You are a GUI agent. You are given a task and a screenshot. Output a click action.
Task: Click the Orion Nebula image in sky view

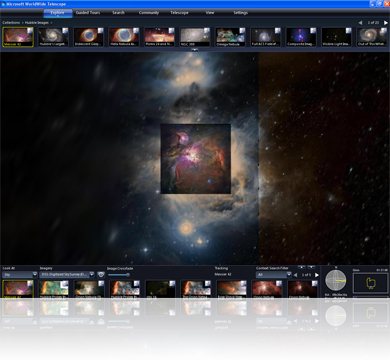click(196, 159)
